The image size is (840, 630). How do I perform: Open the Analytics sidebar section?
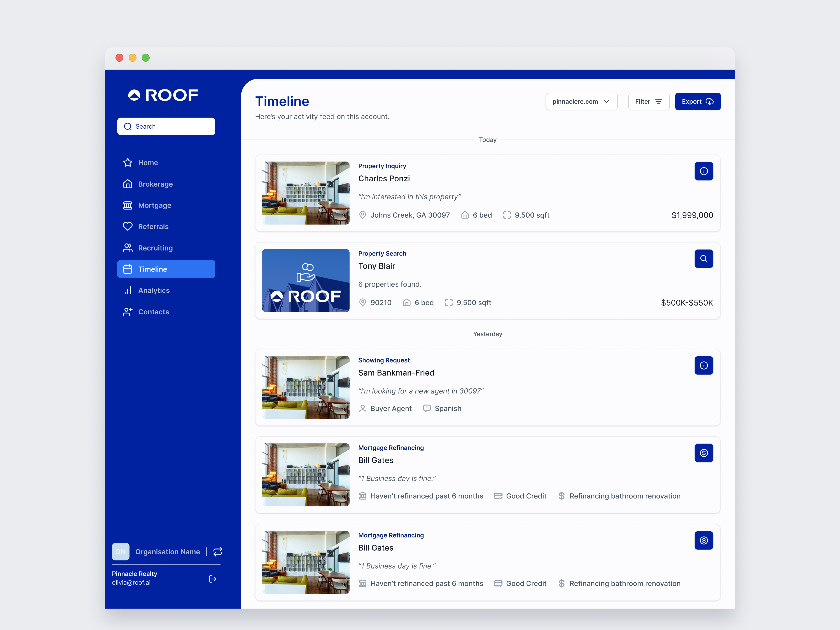click(153, 290)
